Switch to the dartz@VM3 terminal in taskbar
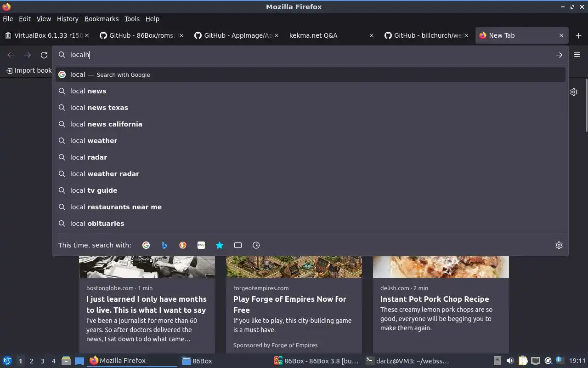The width and height of the screenshot is (588, 368). [408, 361]
